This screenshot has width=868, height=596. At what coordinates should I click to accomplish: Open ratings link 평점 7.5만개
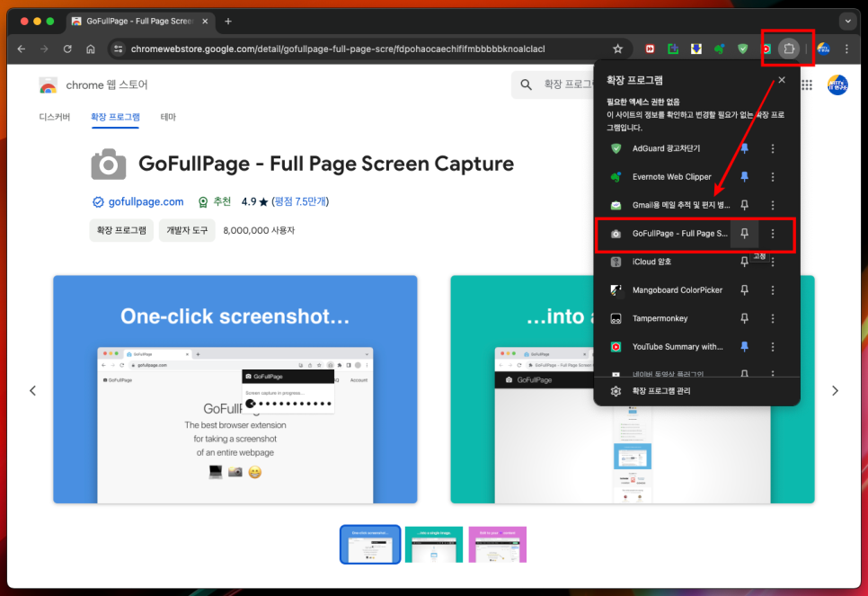[301, 201]
